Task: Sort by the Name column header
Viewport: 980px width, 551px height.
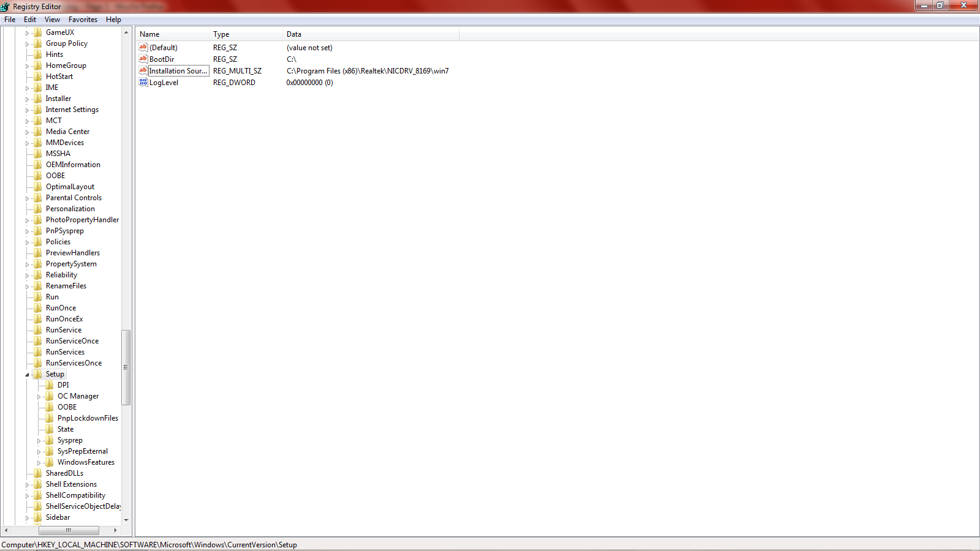Action: 172,34
